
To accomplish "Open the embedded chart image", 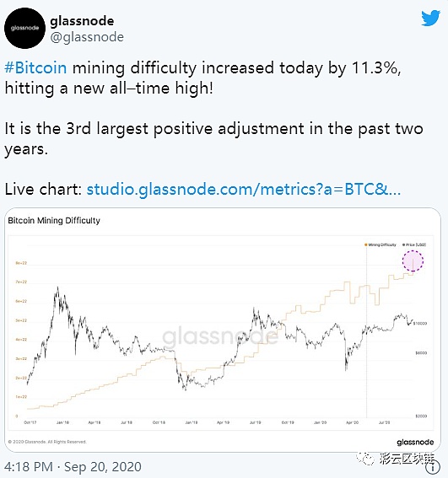I will [x=223, y=330].
